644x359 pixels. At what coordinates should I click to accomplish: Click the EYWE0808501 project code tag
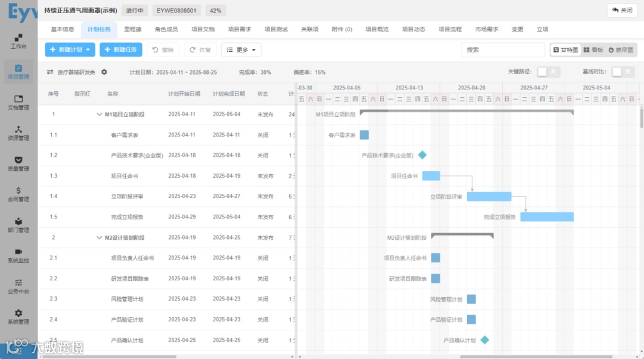point(177,10)
